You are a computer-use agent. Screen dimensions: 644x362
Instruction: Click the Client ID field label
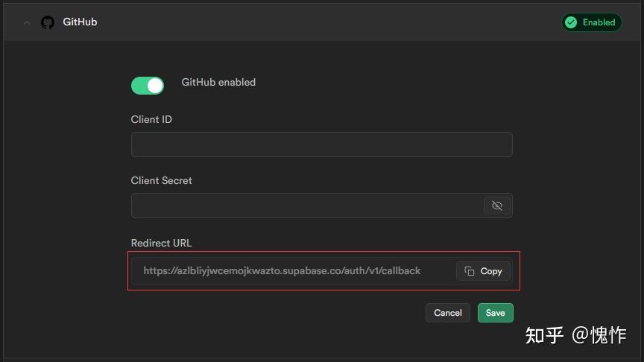coord(151,119)
